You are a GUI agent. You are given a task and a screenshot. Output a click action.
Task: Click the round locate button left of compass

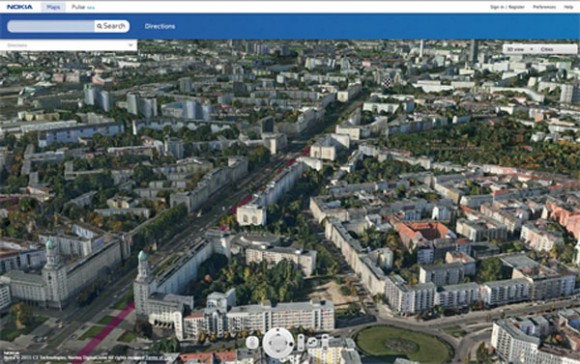point(252,343)
